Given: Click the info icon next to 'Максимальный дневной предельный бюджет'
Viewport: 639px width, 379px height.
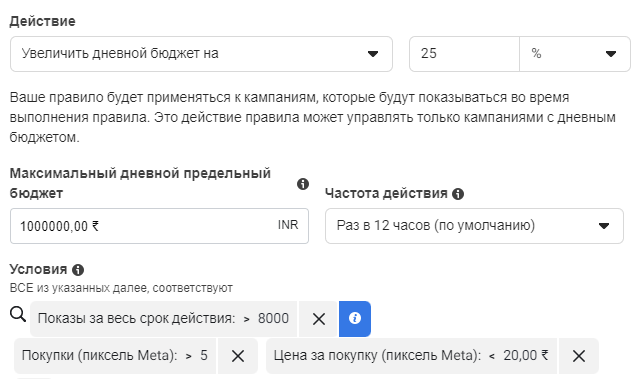Looking at the screenshot, I should tap(303, 184).
